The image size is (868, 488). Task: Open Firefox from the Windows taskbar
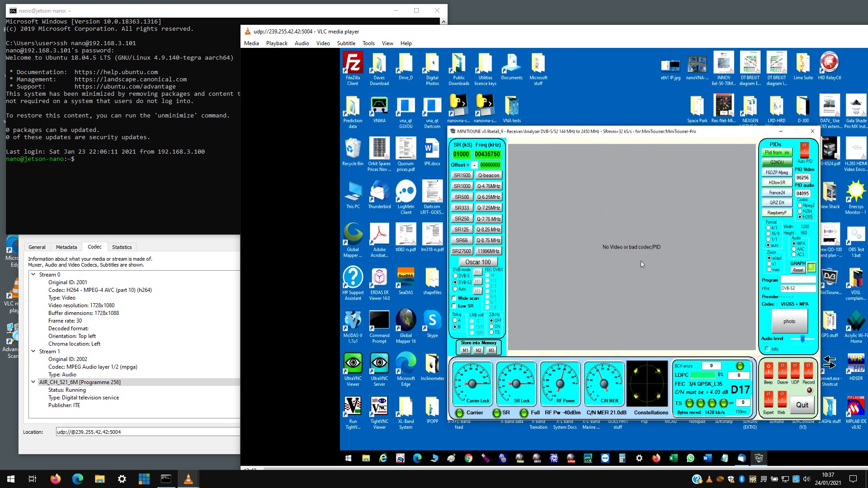[x=55, y=479]
